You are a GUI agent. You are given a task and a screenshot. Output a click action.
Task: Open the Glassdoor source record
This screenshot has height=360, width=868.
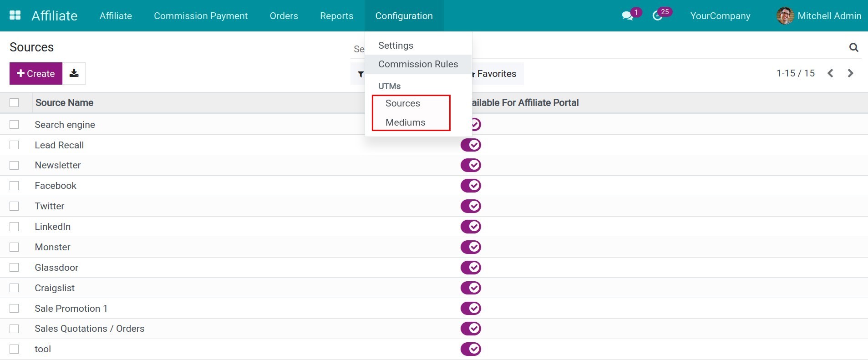click(56, 268)
